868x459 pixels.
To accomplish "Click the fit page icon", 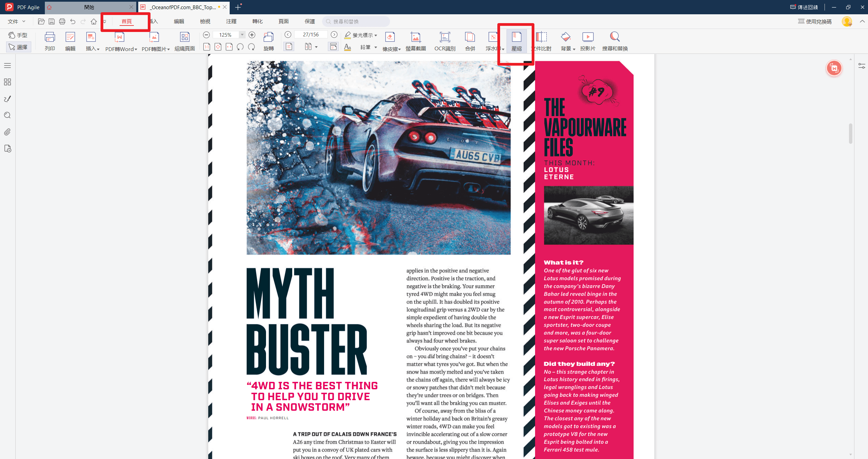I will (218, 47).
